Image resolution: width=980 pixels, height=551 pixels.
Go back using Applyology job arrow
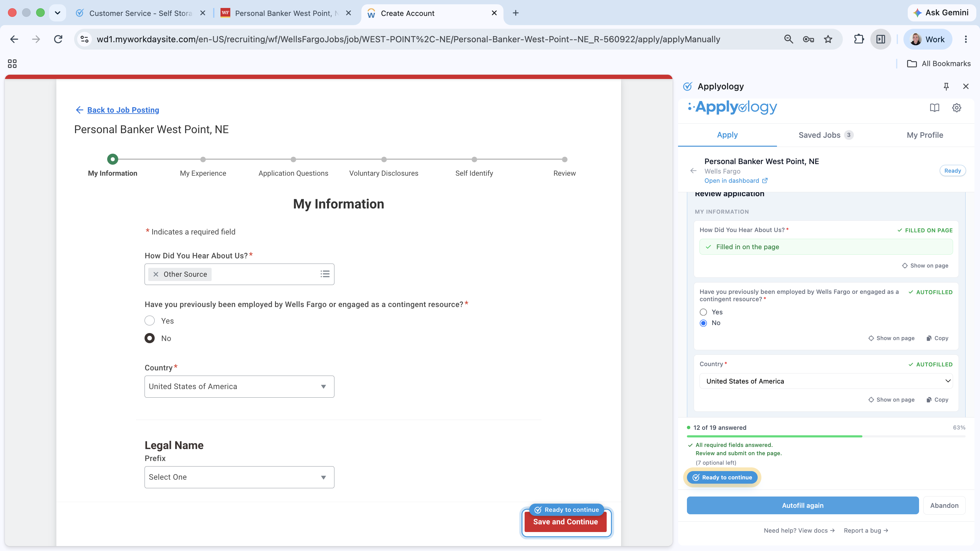(693, 171)
